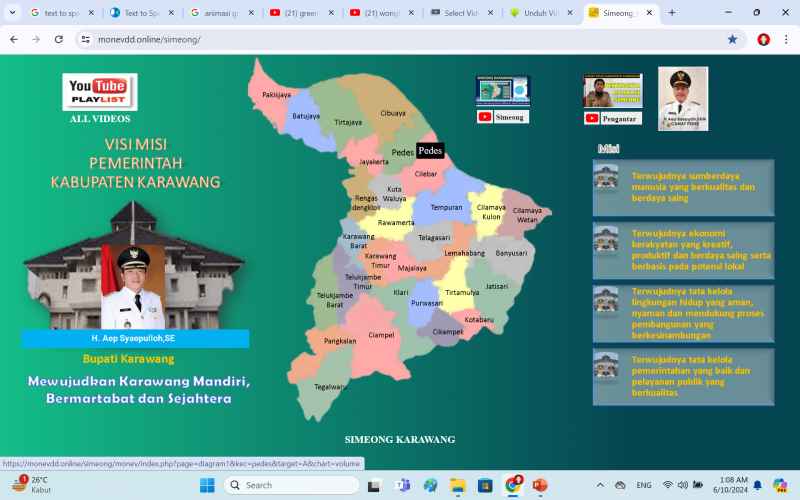800x500 pixels.
Task: Switch to the "Unduh" browser tab
Action: coord(540,13)
